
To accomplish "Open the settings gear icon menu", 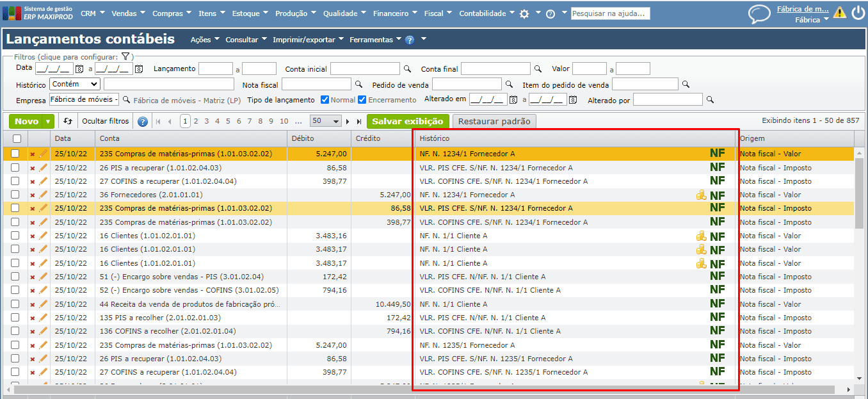I will pos(524,13).
